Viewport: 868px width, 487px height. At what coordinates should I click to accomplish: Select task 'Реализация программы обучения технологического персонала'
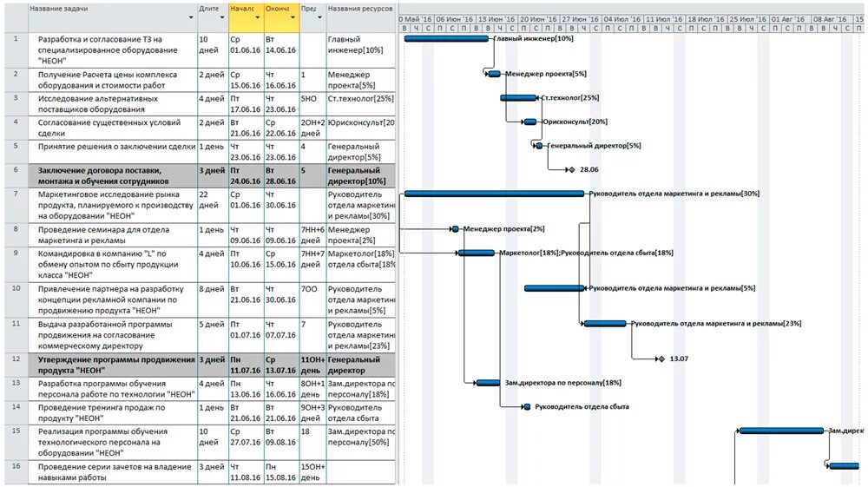(112, 442)
